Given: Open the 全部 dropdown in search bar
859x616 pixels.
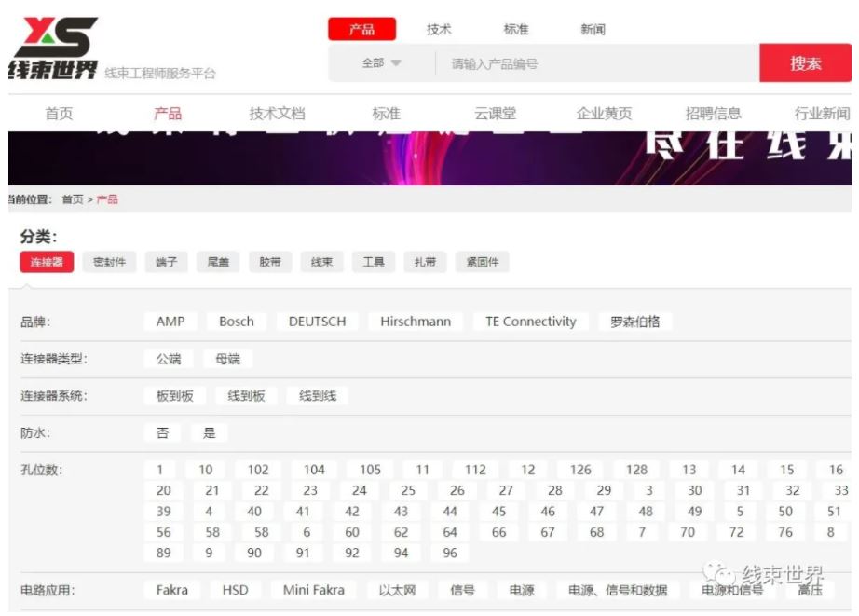Looking at the screenshot, I should click(x=381, y=63).
